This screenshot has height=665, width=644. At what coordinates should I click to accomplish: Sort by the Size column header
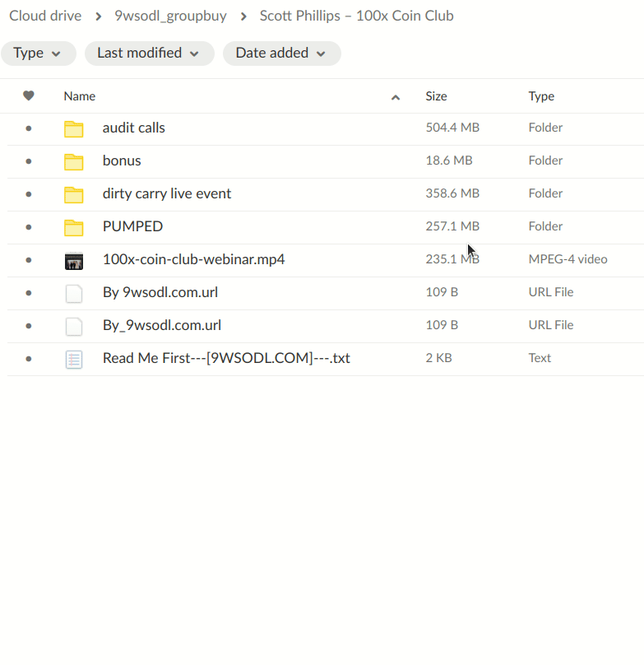(x=436, y=96)
